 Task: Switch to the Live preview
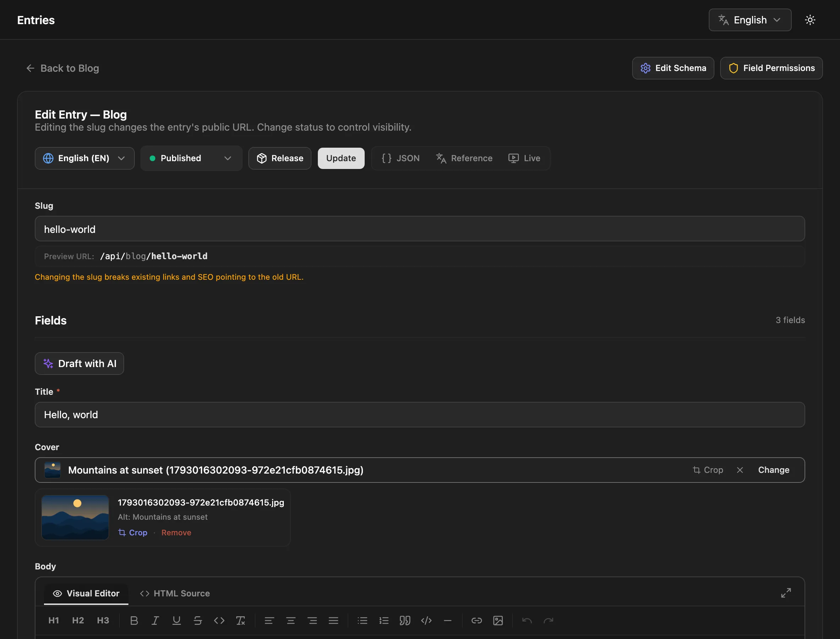525,158
